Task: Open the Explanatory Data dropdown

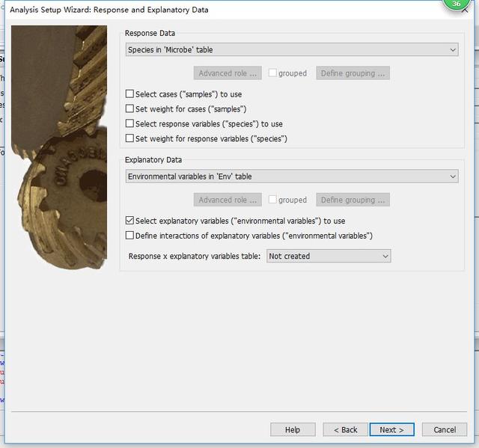Action: 292,176
